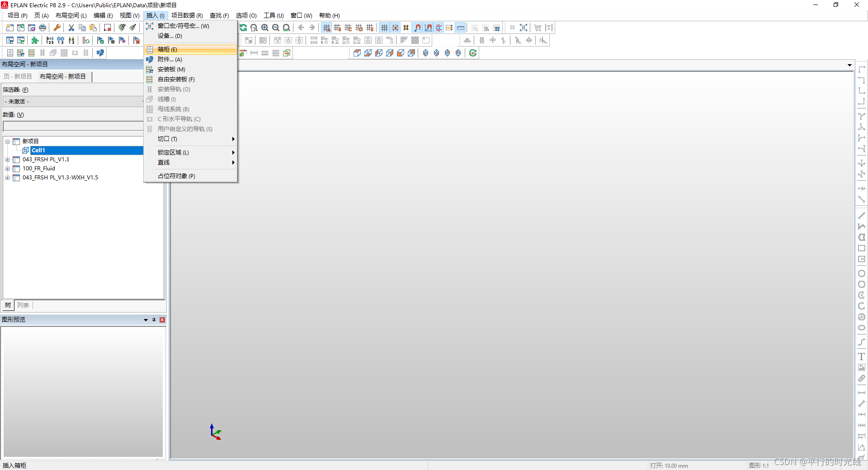Click the new project icon in toolbar
The image size is (868, 470).
[10, 28]
